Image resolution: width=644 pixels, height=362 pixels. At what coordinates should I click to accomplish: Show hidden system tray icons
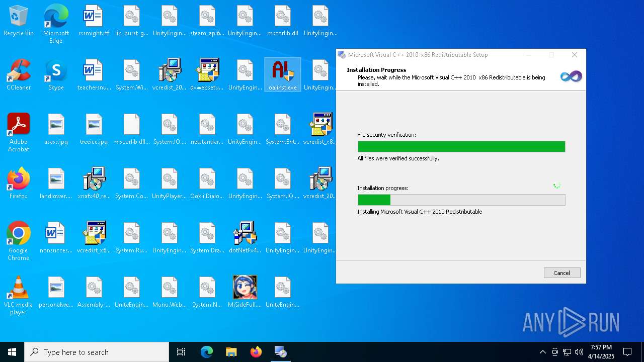tap(542, 352)
